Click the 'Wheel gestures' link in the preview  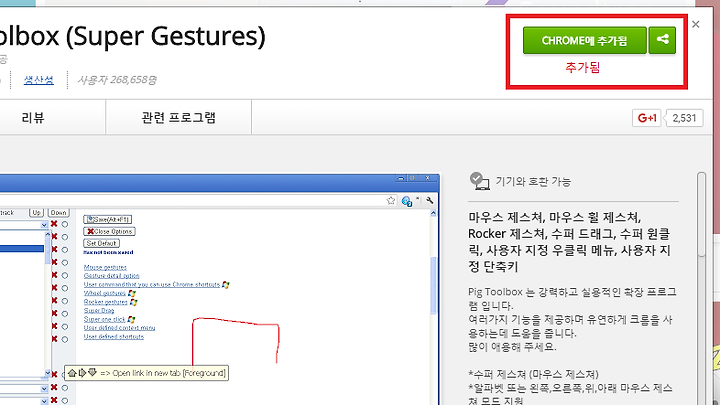pos(105,293)
